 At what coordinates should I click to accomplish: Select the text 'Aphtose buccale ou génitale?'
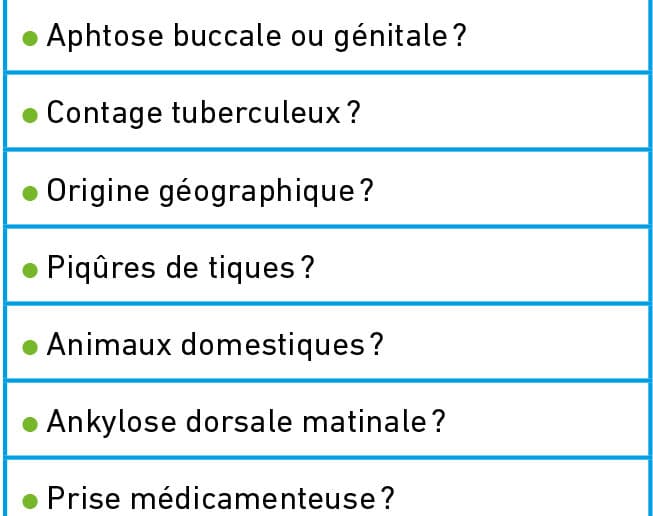click(x=257, y=37)
